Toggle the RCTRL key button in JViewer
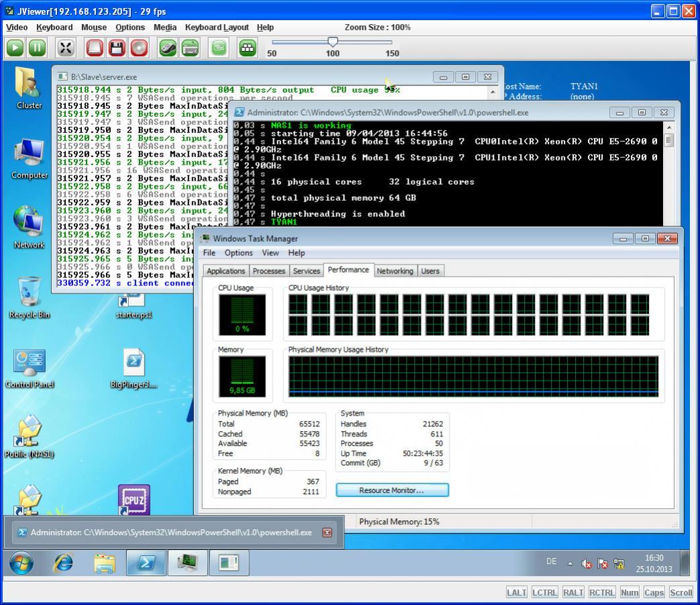Viewport: 700px width, 605px height. [602, 592]
